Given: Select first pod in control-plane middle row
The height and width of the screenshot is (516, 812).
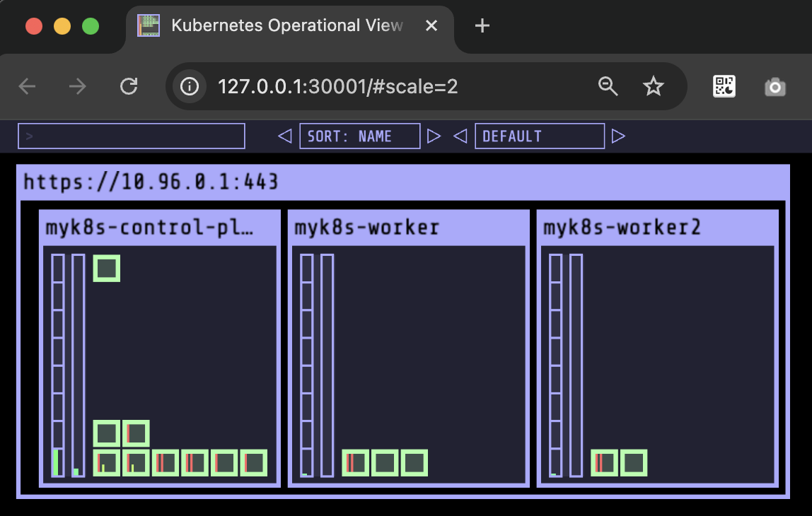Looking at the screenshot, I should [107, 433].
